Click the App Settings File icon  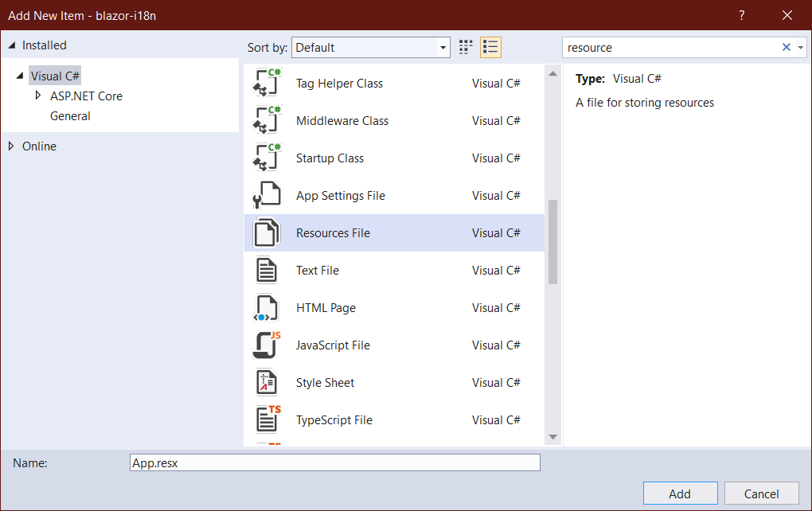tap(267, 196)
